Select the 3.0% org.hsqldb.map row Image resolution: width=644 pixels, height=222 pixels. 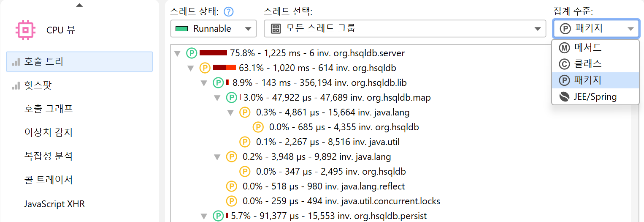pyautogui.click(x=337, y=98)
